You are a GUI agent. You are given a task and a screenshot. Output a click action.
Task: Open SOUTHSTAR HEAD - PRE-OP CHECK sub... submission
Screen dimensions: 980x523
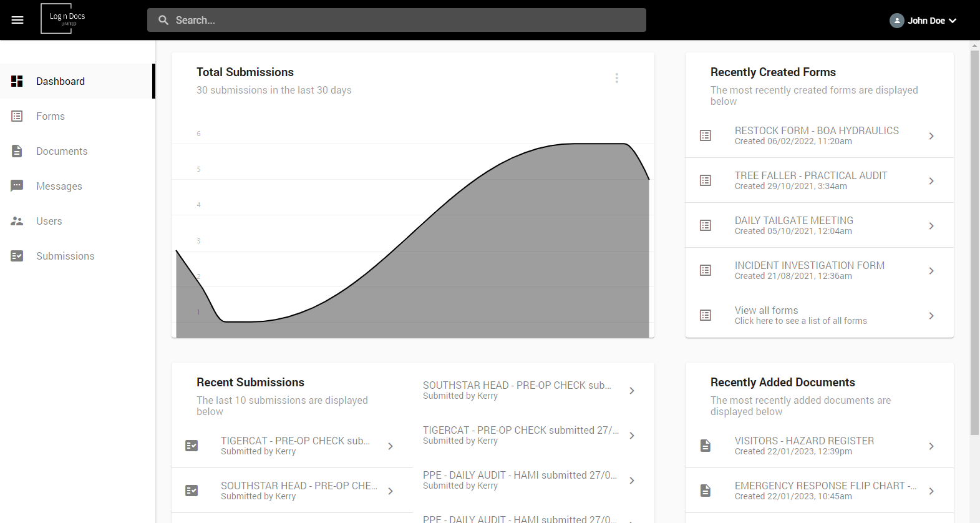[x=533, y=390]
